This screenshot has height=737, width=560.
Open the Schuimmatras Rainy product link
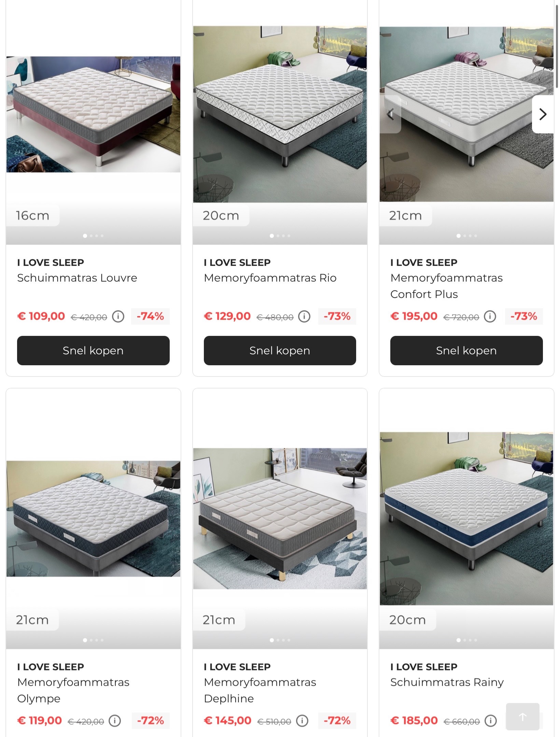coord(447,682)
